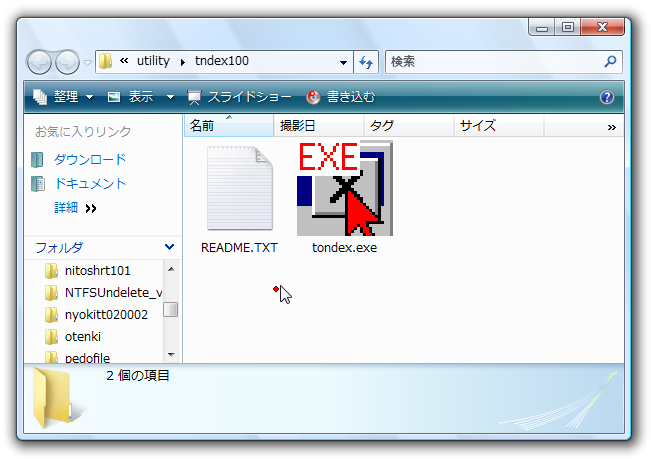Select the nitoshrt101 folder in the tree
651x459 pixels.
(x=98, y=271)
